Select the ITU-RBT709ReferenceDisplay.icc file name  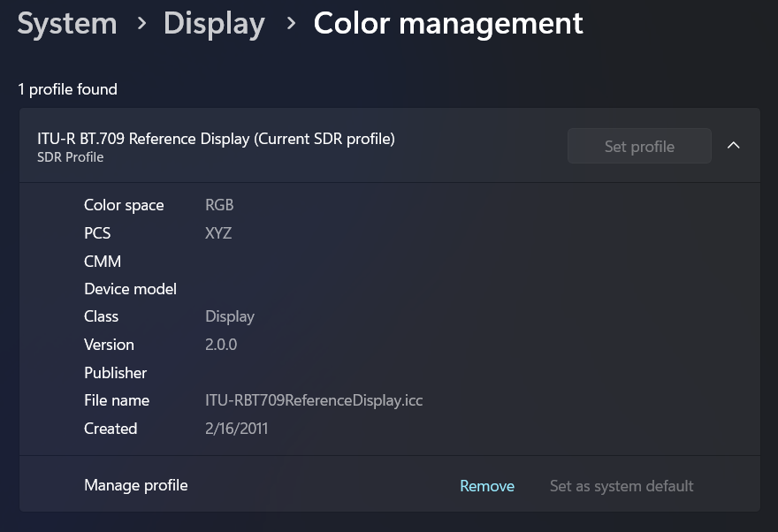(314, 399)
